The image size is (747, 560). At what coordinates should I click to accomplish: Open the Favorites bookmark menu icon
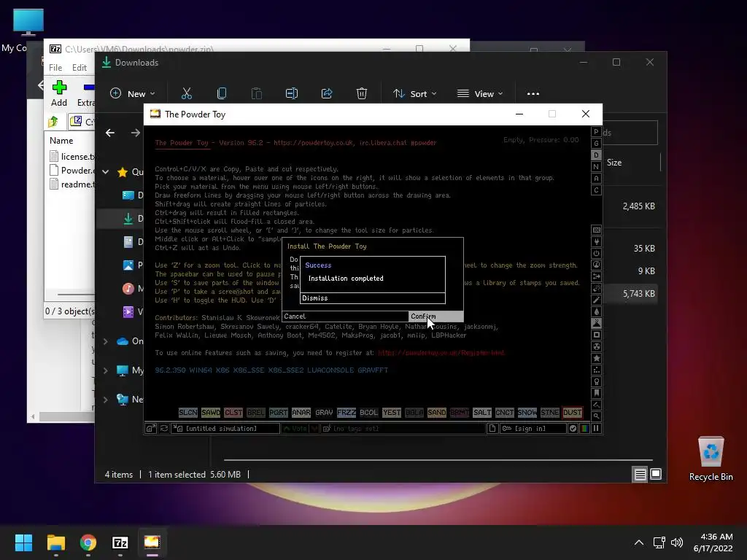(x=596, y=393)
